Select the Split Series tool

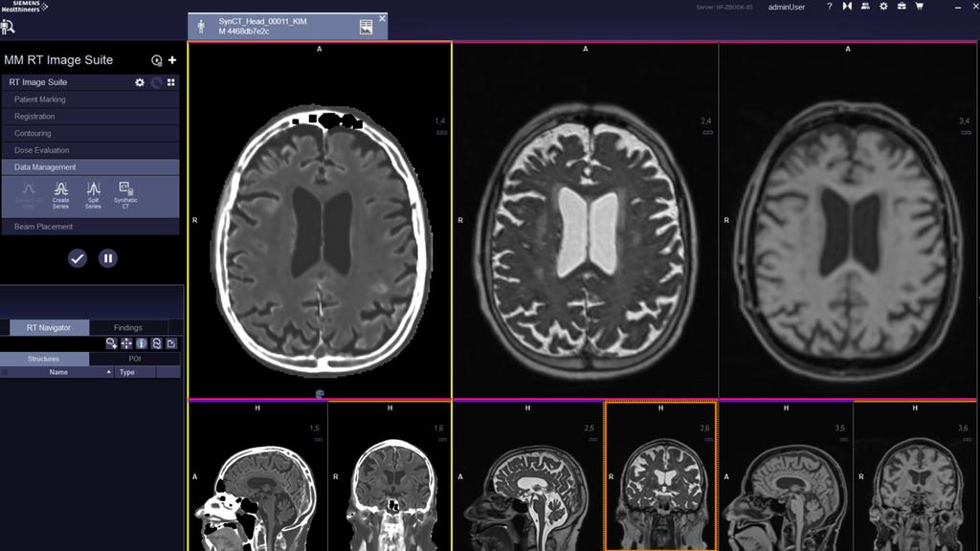pos(94,194)
